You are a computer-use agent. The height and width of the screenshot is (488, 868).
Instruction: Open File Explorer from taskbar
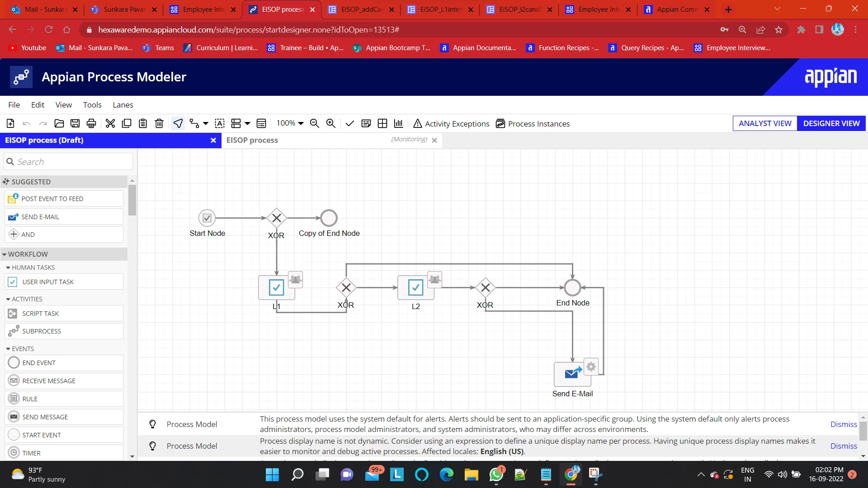click(471, 474)
